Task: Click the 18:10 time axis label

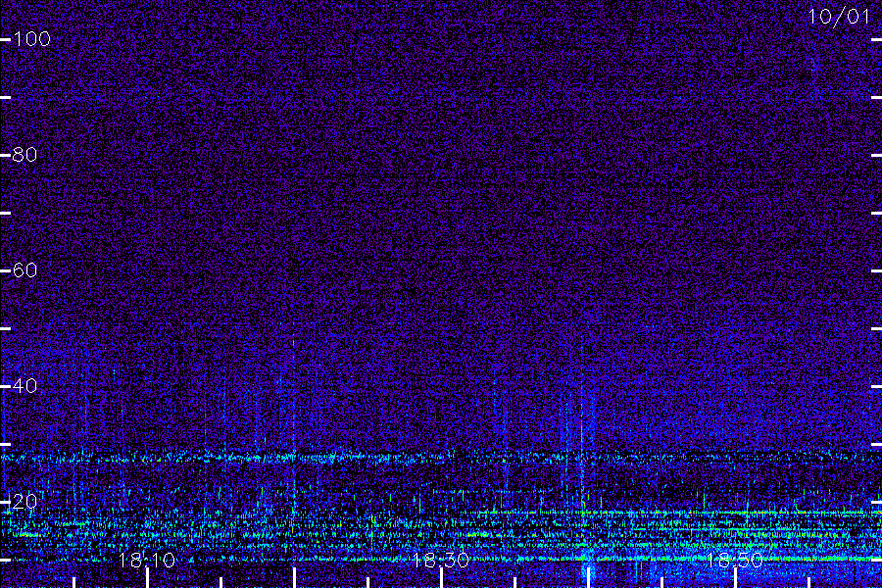Action: point(147,560)
